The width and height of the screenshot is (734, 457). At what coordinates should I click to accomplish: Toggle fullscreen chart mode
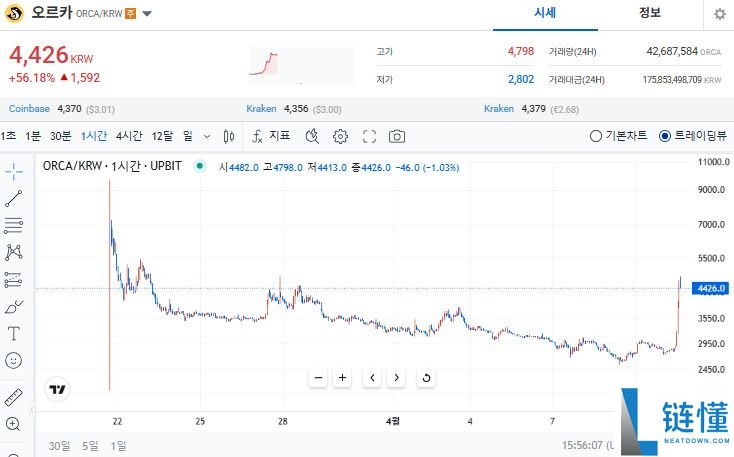point(369,136)
